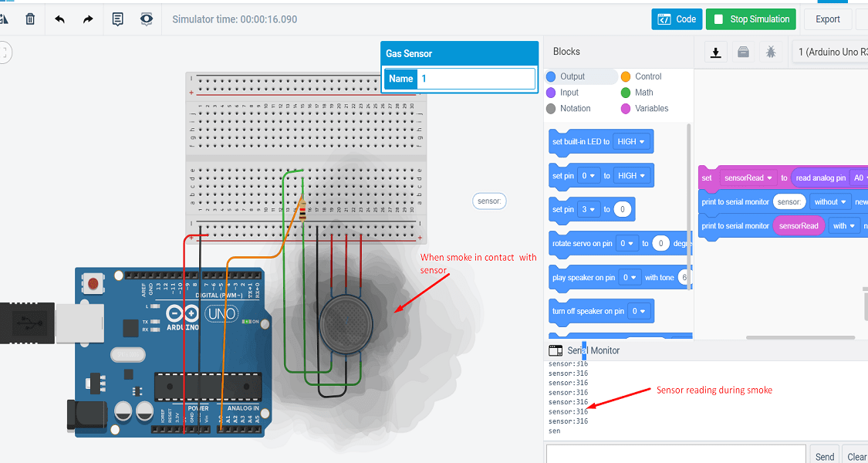The width and height of the screenshot is (868, 463).
Task: Click the Serial Monitor window icon
Action: tap(555, 350)
